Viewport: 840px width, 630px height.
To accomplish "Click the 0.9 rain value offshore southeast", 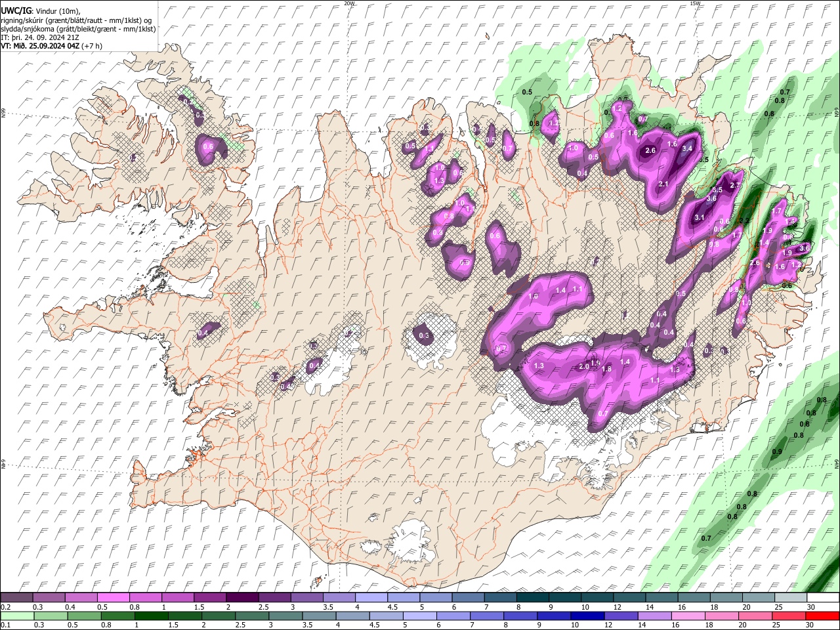I will 778,452.
